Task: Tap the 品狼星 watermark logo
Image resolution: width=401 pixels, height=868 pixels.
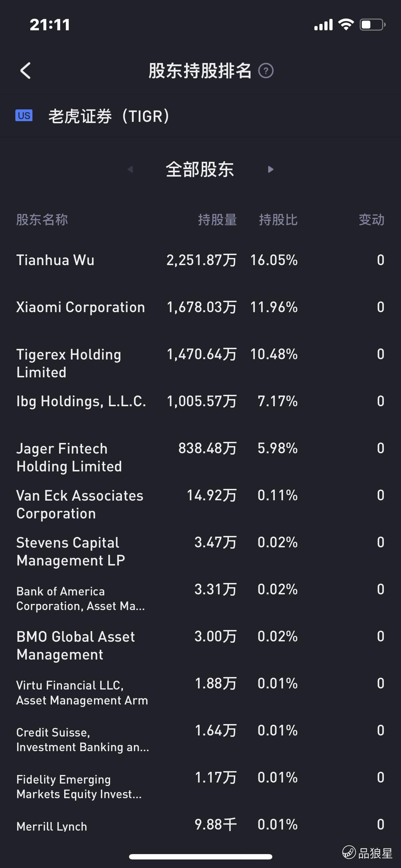Action: point(367,853)
